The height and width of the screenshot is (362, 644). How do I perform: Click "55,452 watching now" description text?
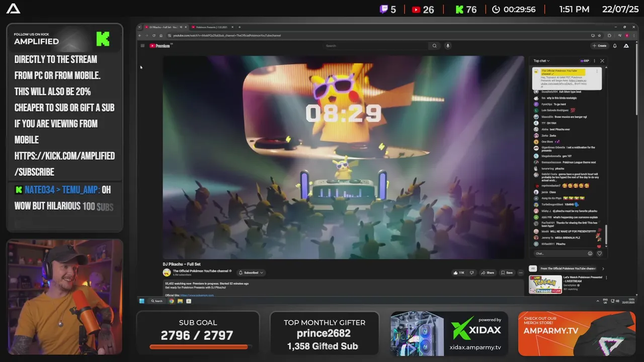[178, 284]
